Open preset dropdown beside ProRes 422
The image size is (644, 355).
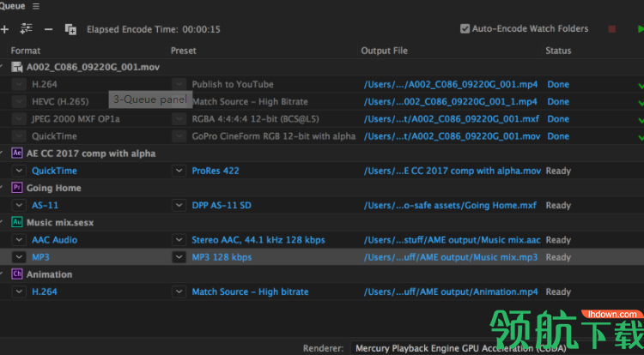point(179,171)
